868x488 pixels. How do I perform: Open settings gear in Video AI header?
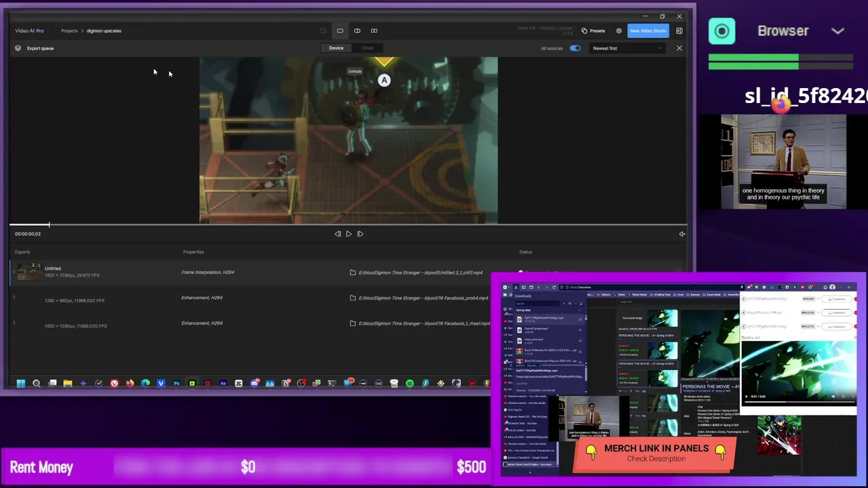pos(618,30)
